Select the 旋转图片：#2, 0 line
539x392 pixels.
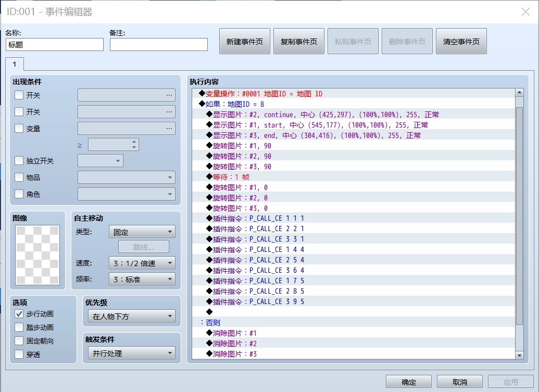[x=354, y=198]
